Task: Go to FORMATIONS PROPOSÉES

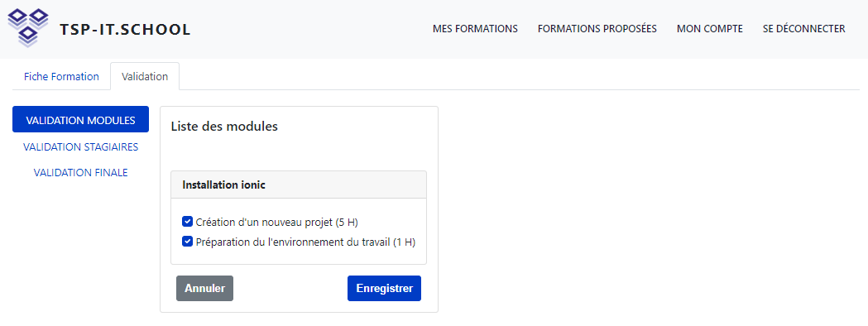Action: coord(597,29)
